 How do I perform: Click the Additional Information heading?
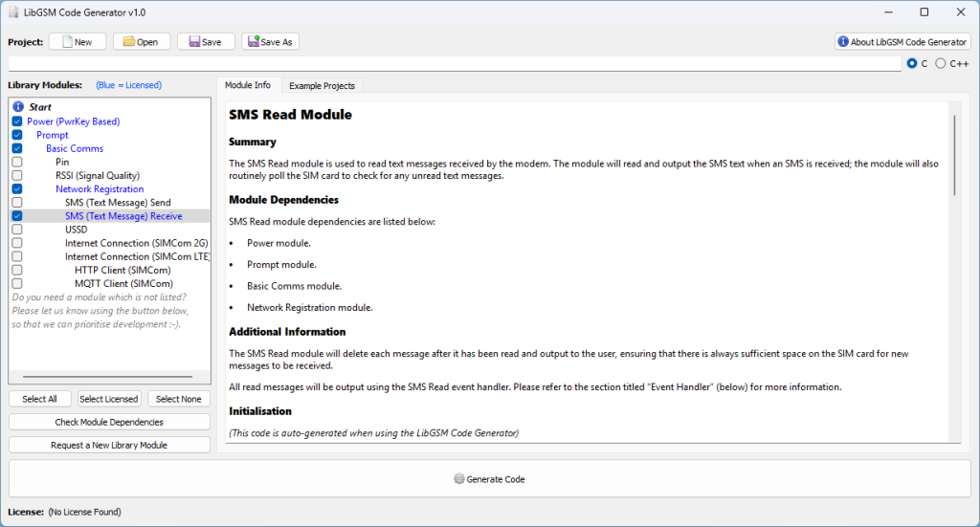click(x=287, y=332)
